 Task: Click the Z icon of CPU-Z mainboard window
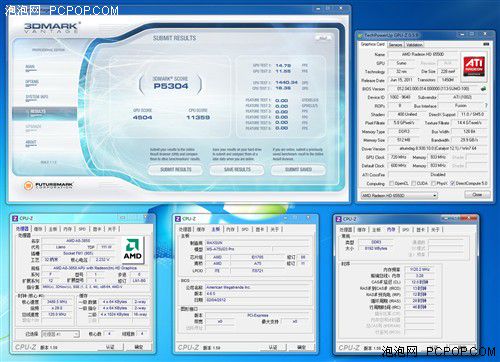178,219
